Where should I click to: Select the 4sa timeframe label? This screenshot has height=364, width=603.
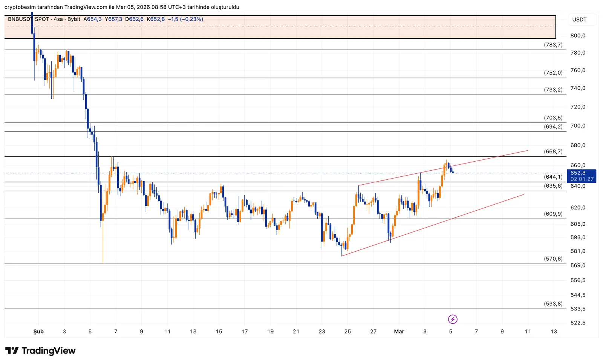pos(58,19)
